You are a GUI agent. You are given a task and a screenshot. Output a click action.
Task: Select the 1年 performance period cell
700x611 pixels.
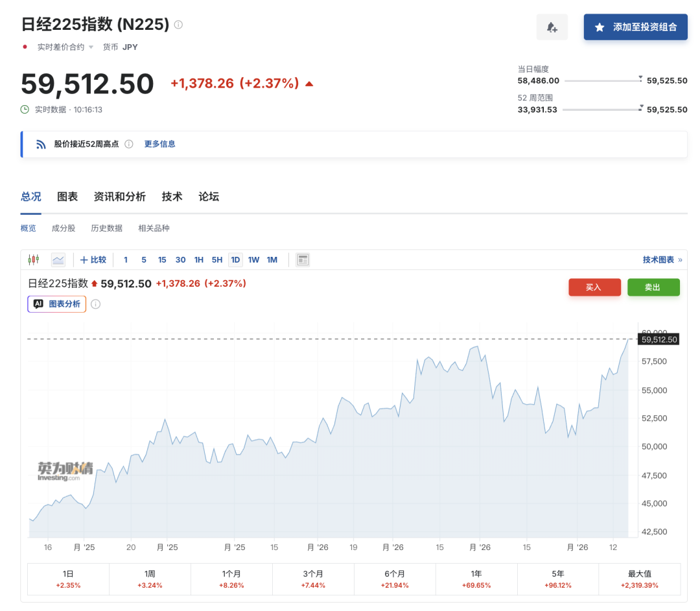click(x=476, y=579)
